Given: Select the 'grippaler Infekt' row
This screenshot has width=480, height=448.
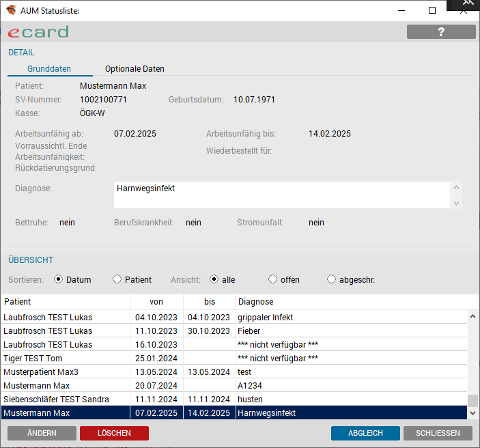Looking at the screenshot, I should [234, 318].
